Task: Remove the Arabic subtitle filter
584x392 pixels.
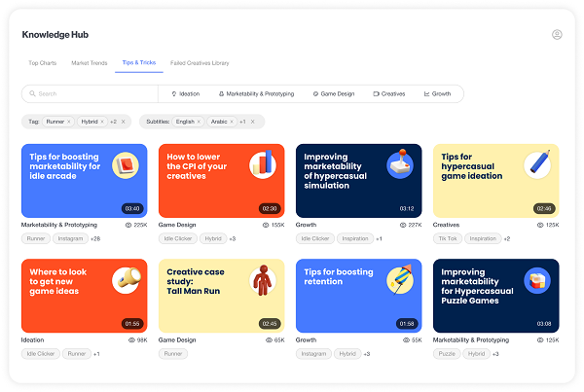Action: 232,122
